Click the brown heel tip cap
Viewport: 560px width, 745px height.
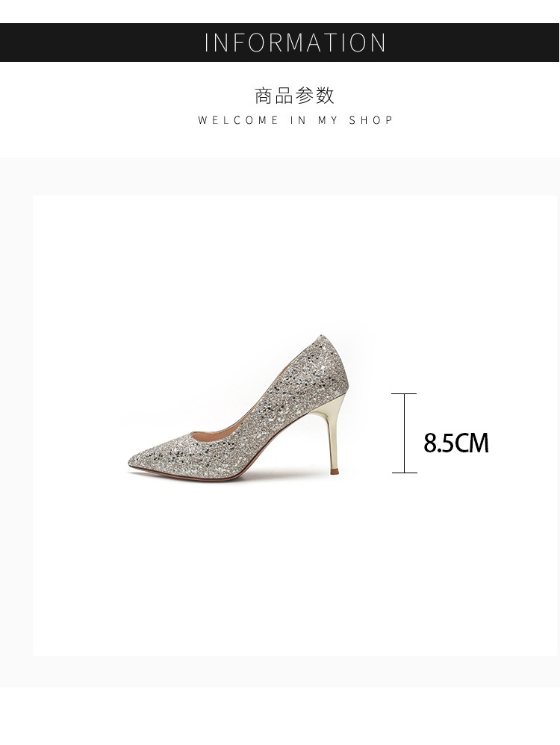[x=335, y=471]
